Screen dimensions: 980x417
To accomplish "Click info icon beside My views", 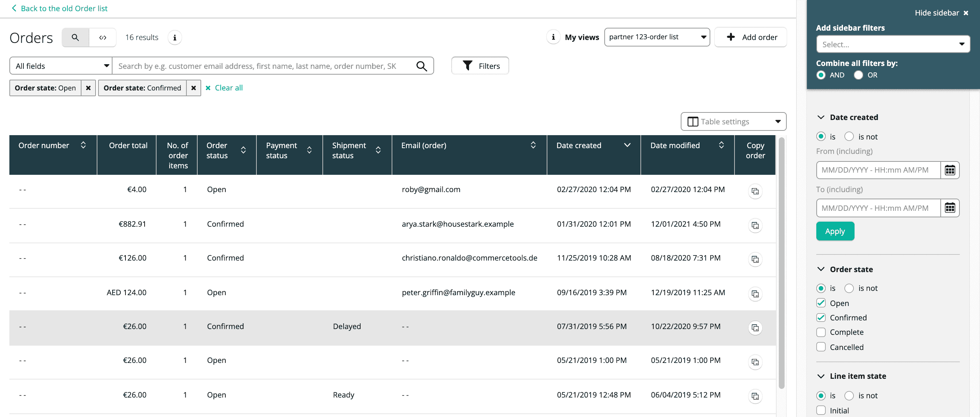I will tap(553, 37).
